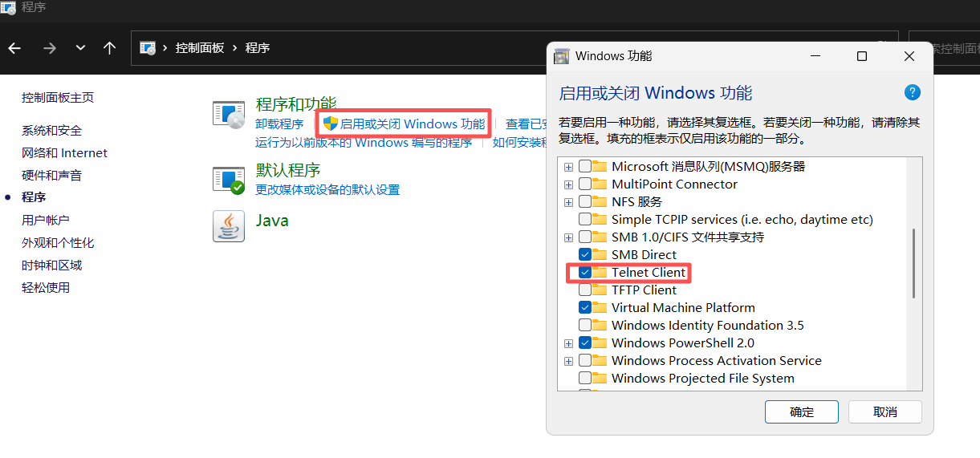Screen dimensions: 980x458
Task: Click the 程序和功能 heading link
Action: 296,104
